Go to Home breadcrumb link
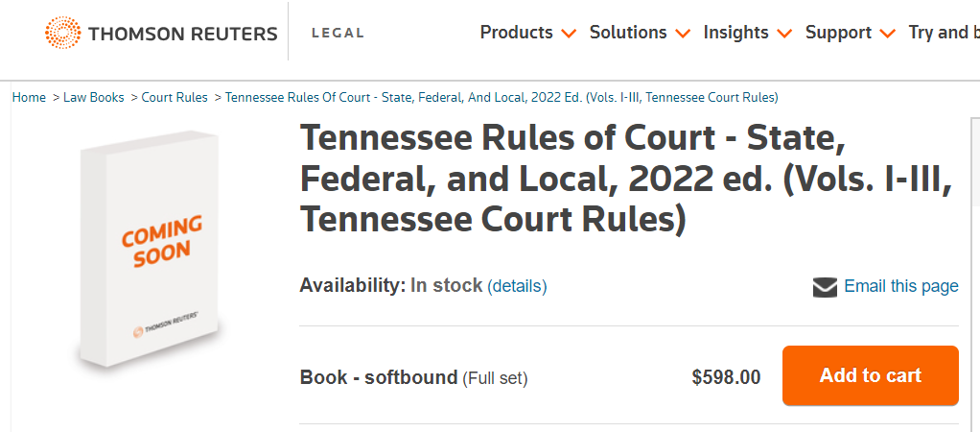 29,97
